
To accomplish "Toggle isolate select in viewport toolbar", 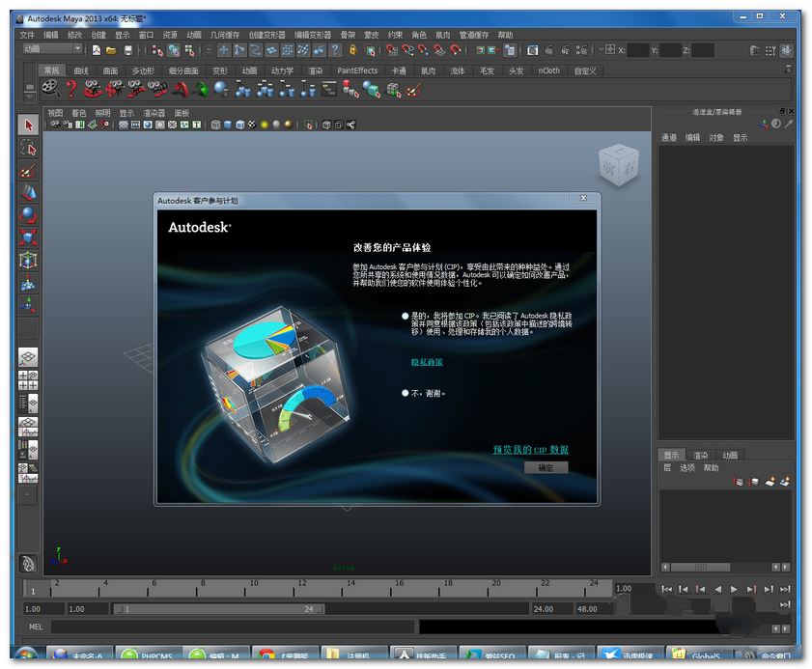I will pyautogui.click(x=308, y=125).
